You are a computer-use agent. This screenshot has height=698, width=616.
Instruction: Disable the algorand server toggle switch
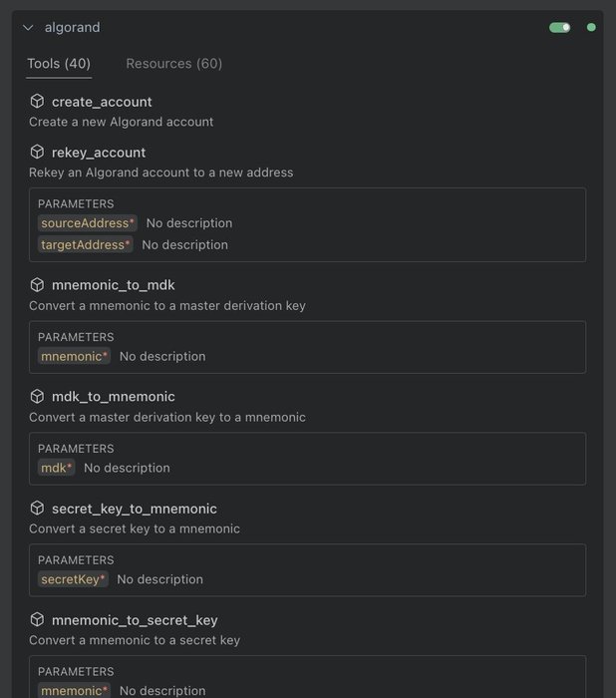(x=560, y=28)
